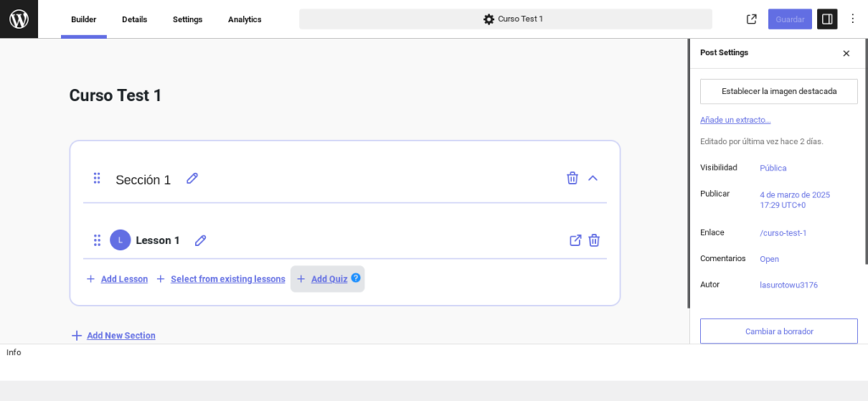Edit Lesson 1 using pencil icon
The height and width of the screenshot is (401, 868).
click(x=200, y=241)
